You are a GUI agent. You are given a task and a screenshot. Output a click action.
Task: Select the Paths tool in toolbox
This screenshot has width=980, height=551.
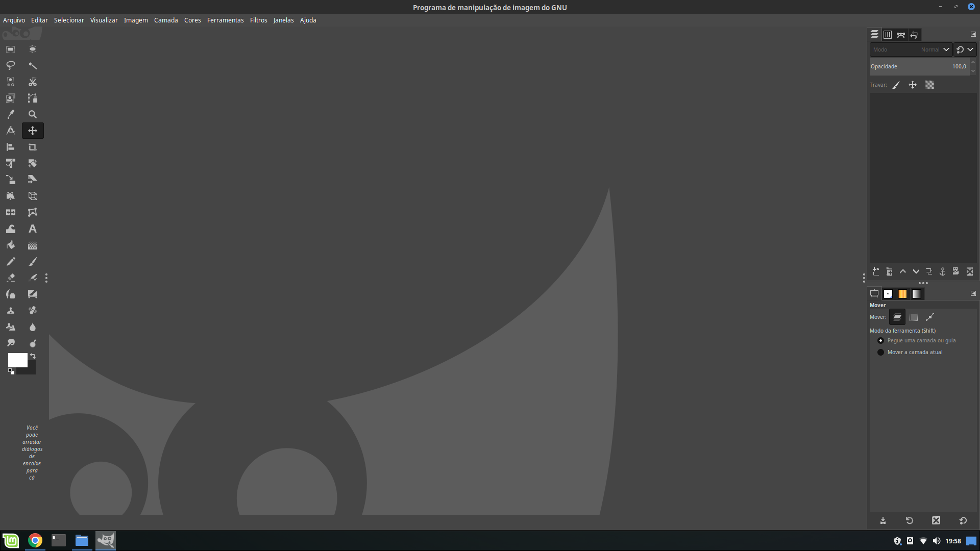click(x=33, y=98)
